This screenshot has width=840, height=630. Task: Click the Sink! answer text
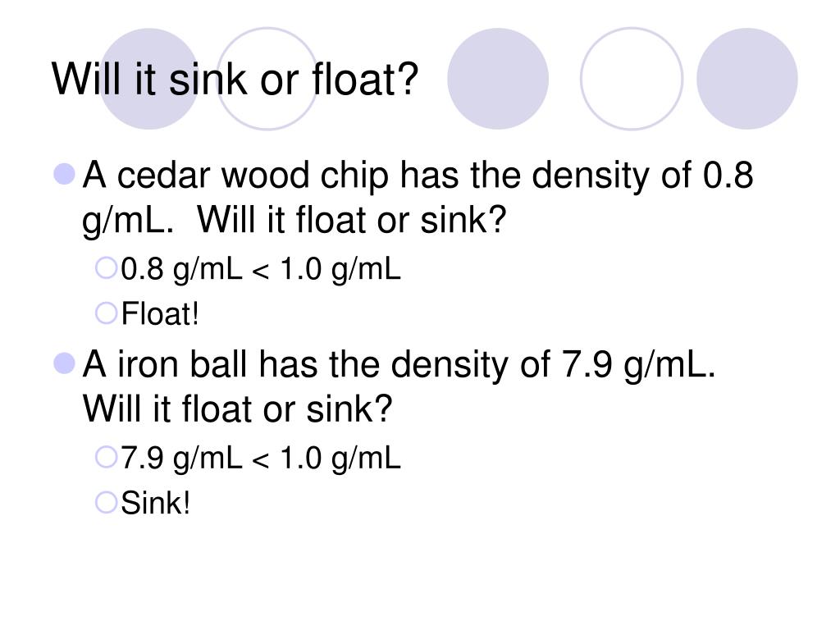coord(155,503)
